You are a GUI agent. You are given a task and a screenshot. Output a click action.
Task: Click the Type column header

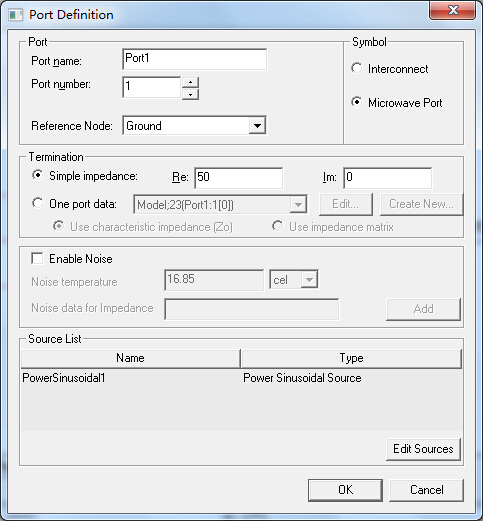(351, 358)
